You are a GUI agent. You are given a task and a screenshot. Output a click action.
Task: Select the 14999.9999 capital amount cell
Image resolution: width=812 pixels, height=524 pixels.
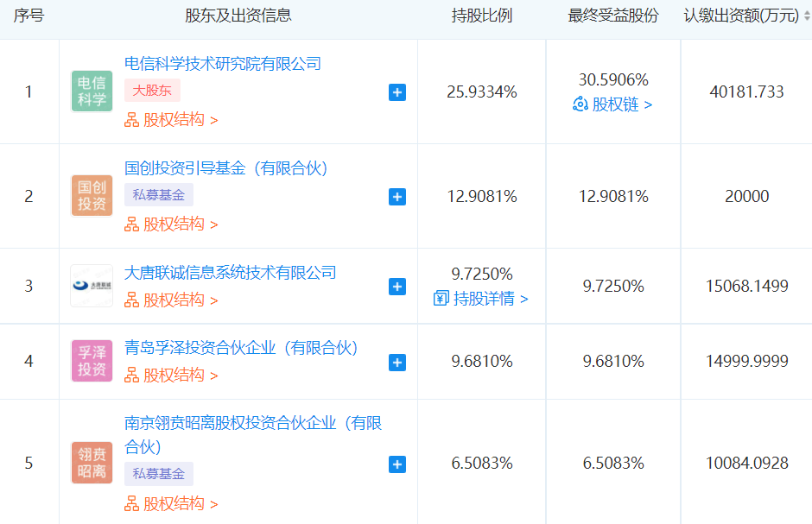[x=746, y=361]
